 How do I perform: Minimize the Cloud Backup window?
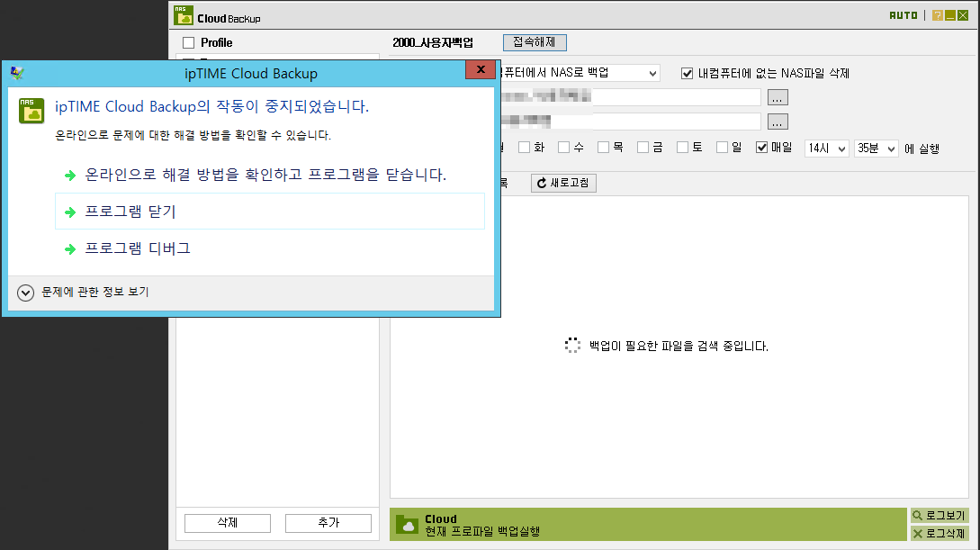(950, 15)
